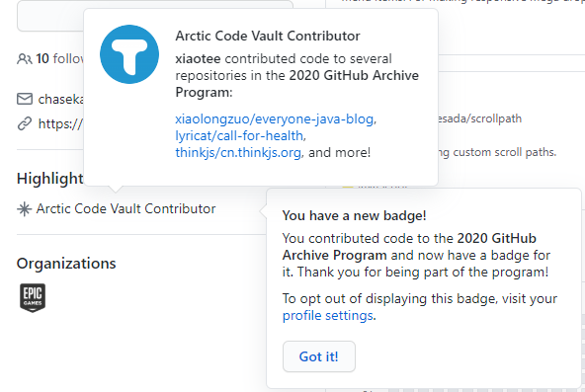Open lyricat/call-for-health repository link

tap(239, 135)
